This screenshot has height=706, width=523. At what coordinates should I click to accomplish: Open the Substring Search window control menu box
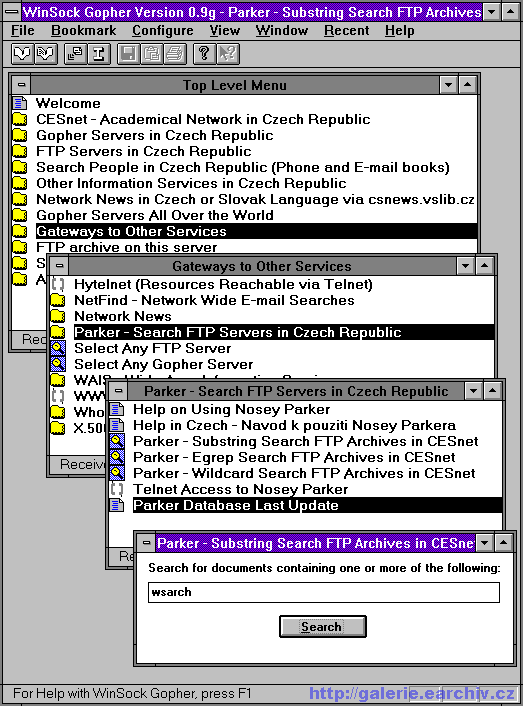(x=146, y=543)
